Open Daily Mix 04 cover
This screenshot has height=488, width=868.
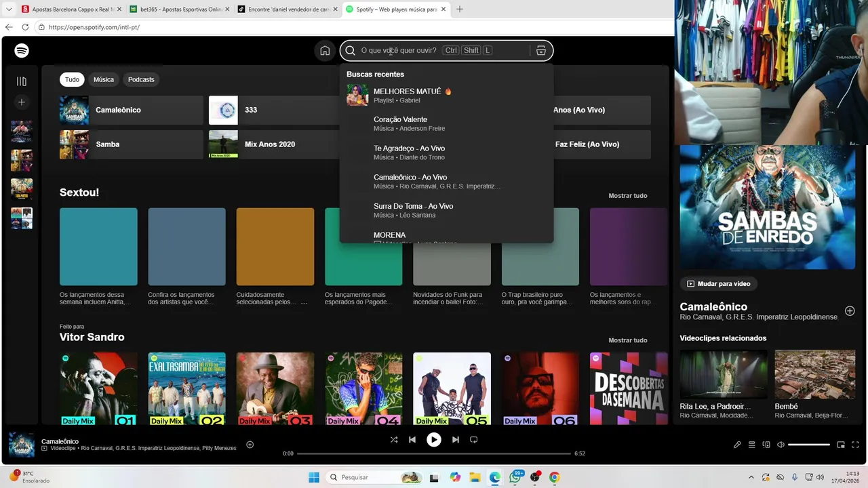[363, 388]
